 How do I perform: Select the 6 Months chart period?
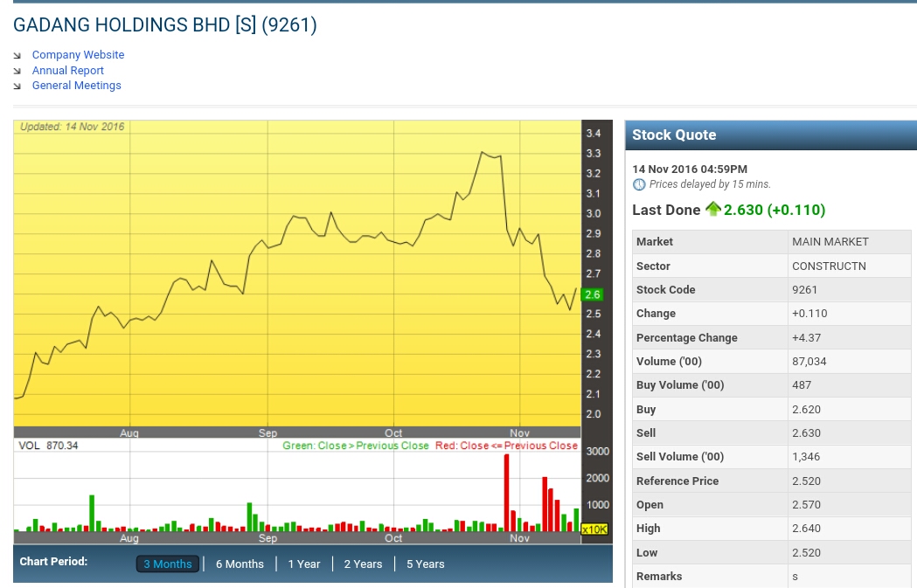click(x=240, y=564)
